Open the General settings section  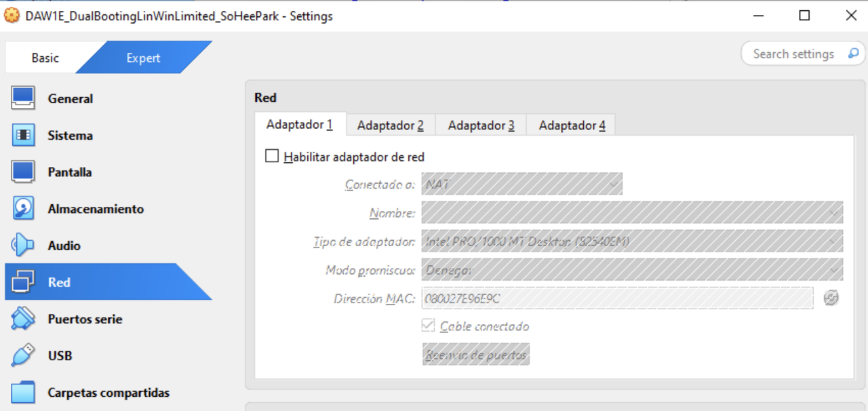(108, 98)
